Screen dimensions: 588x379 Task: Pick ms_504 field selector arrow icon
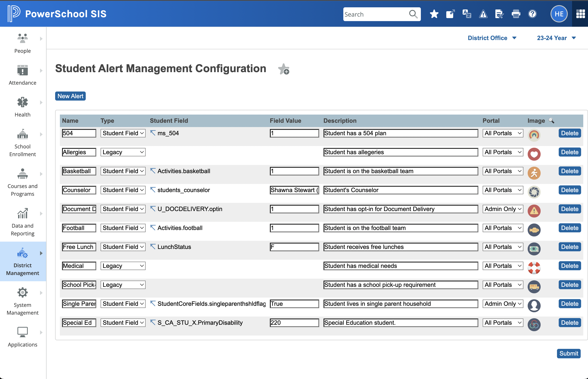[153, 133]
